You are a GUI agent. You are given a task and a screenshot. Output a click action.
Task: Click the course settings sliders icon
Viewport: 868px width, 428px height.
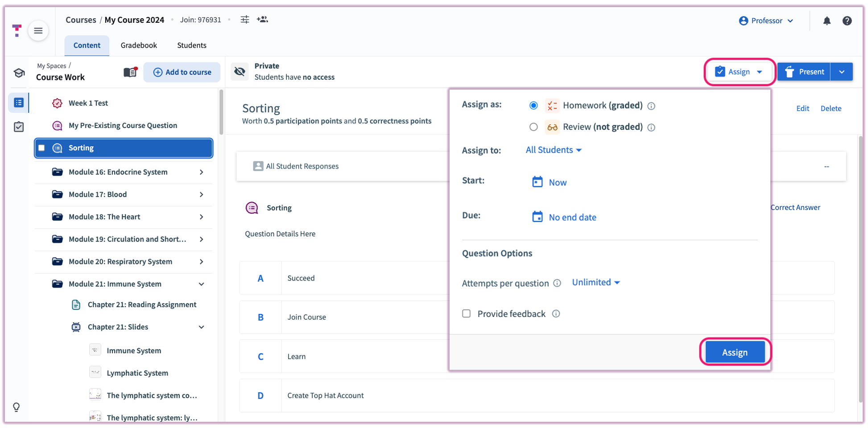245,20
